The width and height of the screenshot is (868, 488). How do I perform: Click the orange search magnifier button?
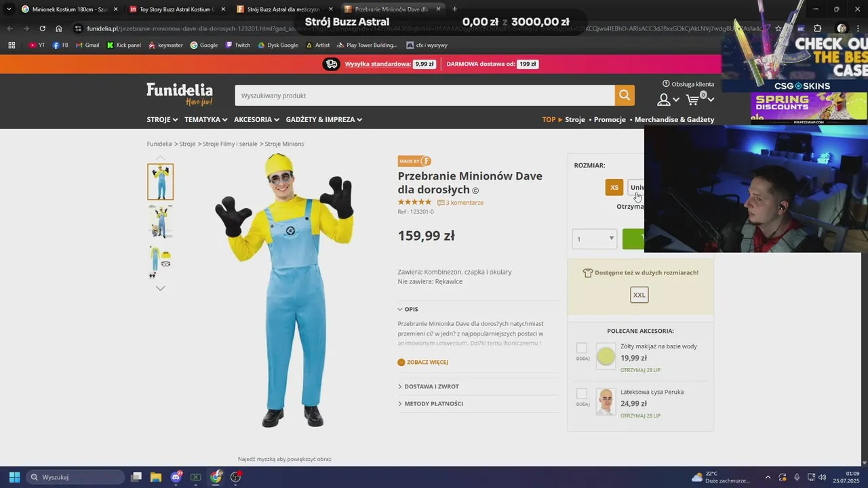(625, 96)
